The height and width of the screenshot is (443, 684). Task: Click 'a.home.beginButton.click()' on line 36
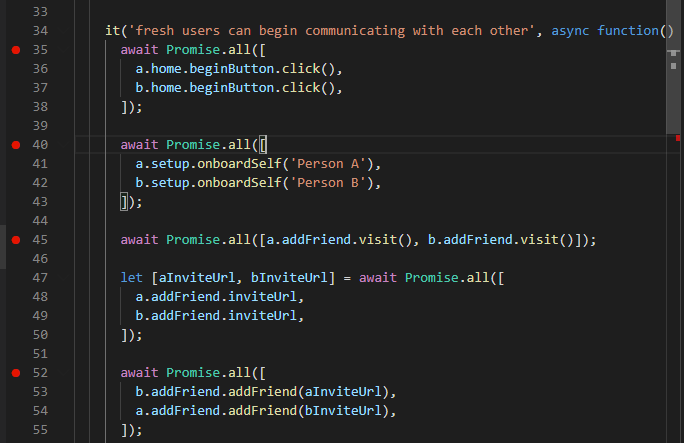tap(235, 69)
